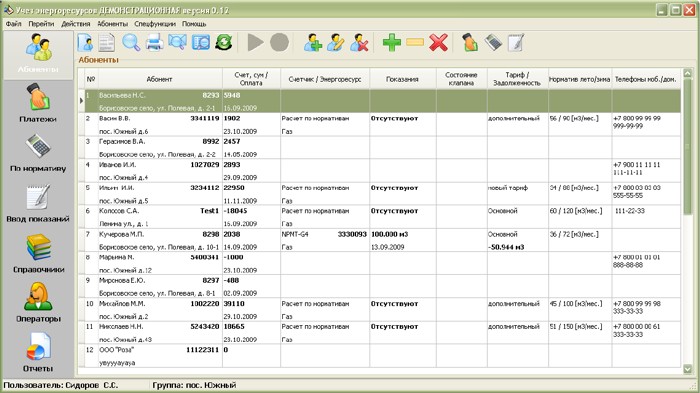The width and height of the screenshot is (700, 393).
Task: Click the Состояние клапана column header
Action: (462, 79)
